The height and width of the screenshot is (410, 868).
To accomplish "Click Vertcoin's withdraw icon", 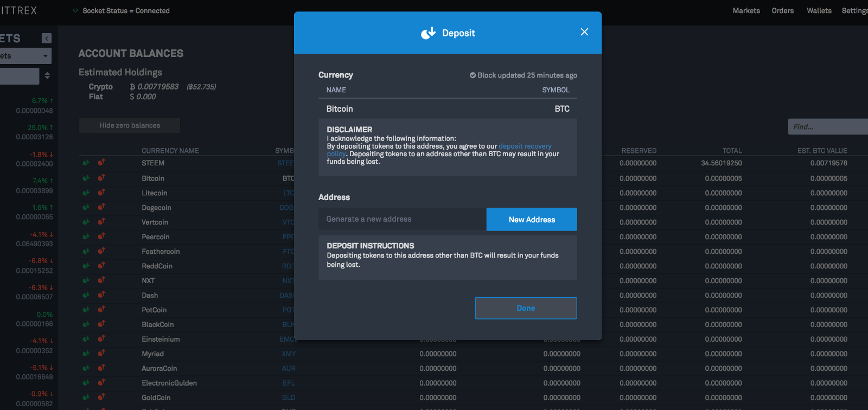I will (x=101, y=221).
